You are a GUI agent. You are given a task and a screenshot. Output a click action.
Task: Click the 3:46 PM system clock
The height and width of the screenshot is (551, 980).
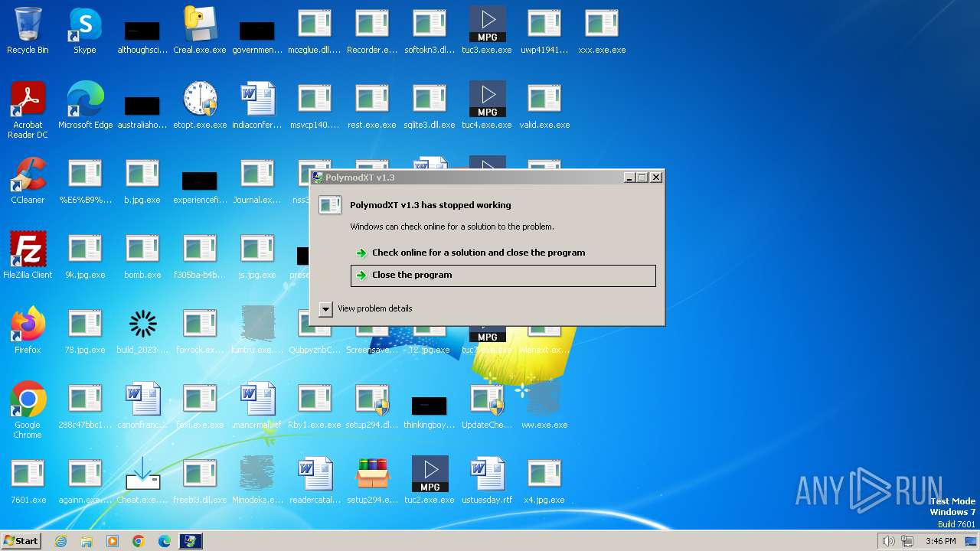point(940,541)
